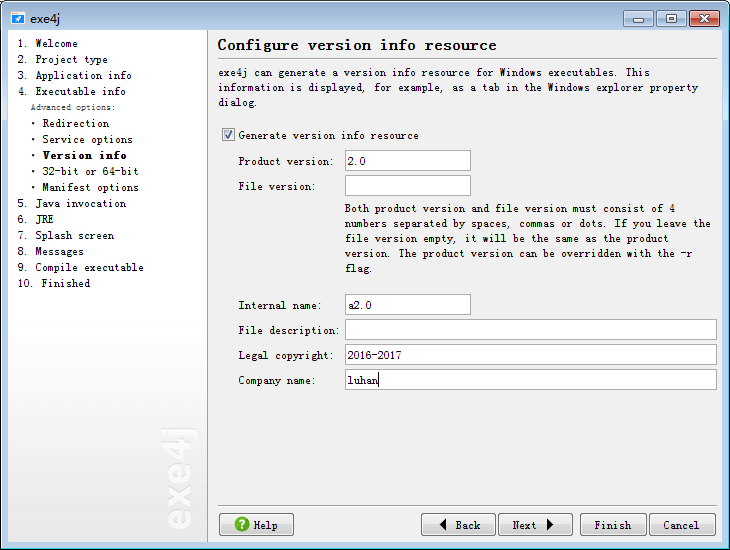Select the Redirection advanced option
The image size is (730, 550).
76,124
